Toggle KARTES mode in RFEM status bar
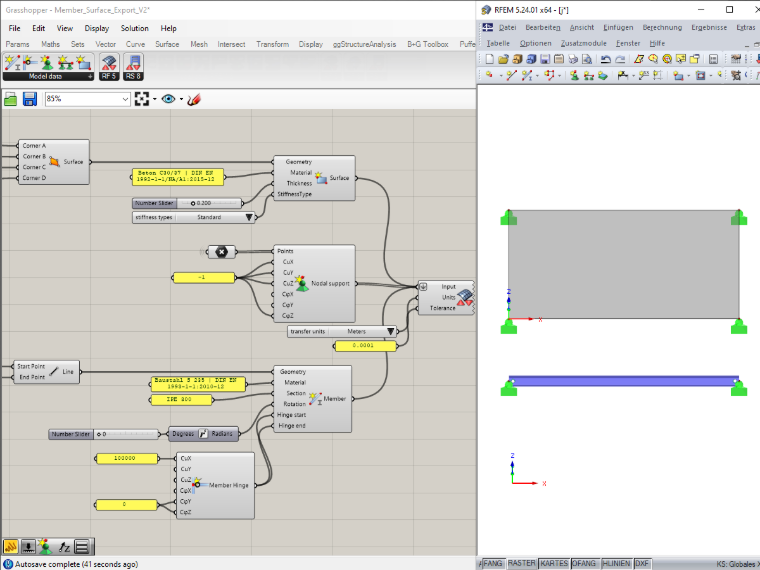The width and height of the screenshot is (760, 570). 554,563
